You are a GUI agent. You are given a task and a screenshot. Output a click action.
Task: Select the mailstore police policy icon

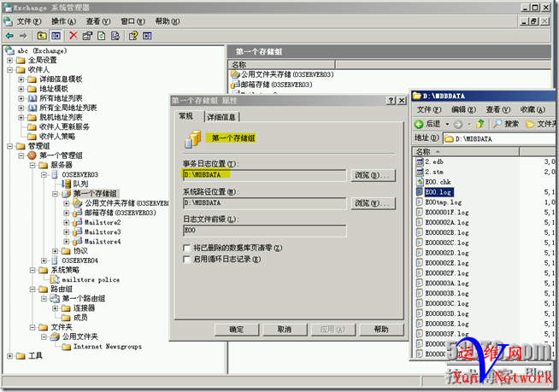tap(55, 280)
